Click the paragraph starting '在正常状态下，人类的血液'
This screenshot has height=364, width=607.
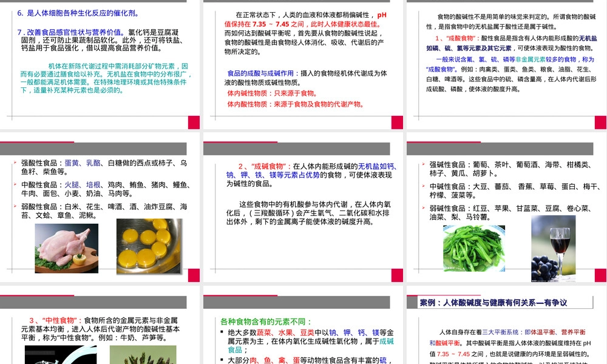(305, 33)
